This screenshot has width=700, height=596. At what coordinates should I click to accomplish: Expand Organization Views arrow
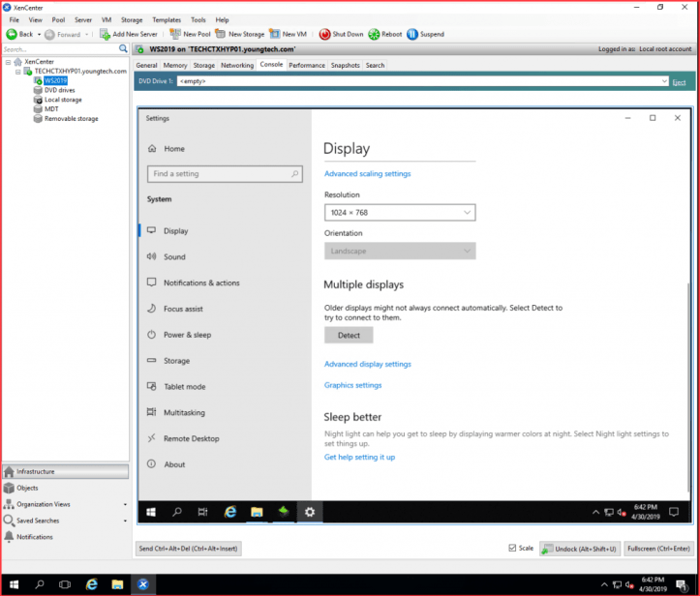tap(125, 504)
